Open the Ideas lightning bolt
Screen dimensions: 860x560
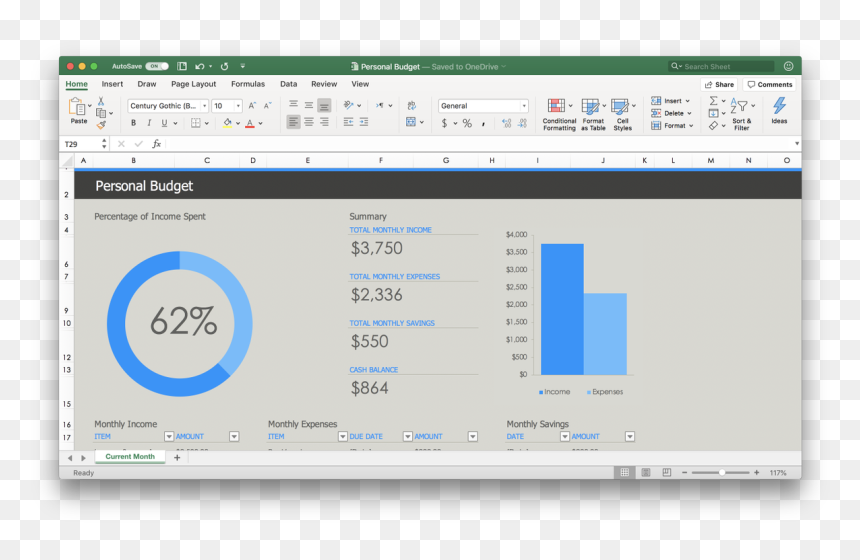tap(779, 110)
